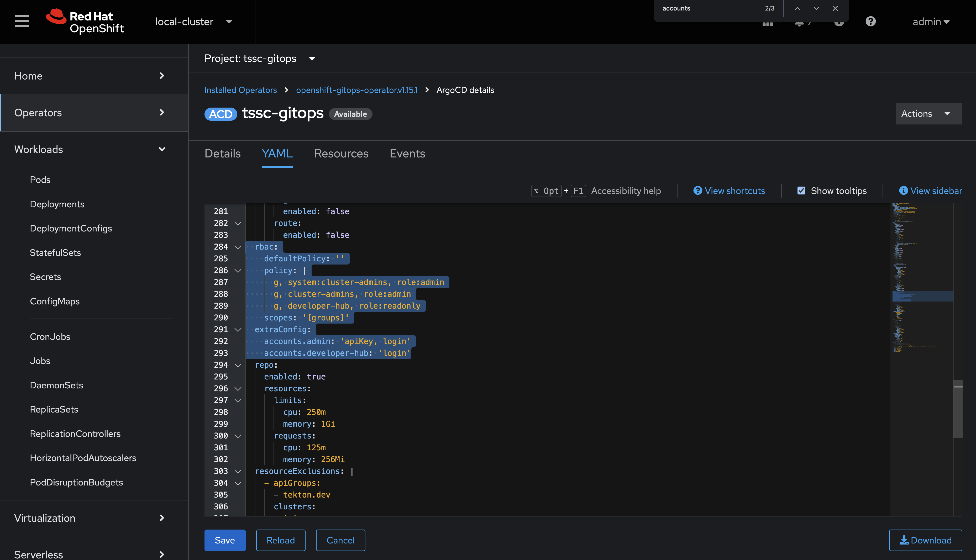Collapse the route block at line 282

(x=238, y=224)
